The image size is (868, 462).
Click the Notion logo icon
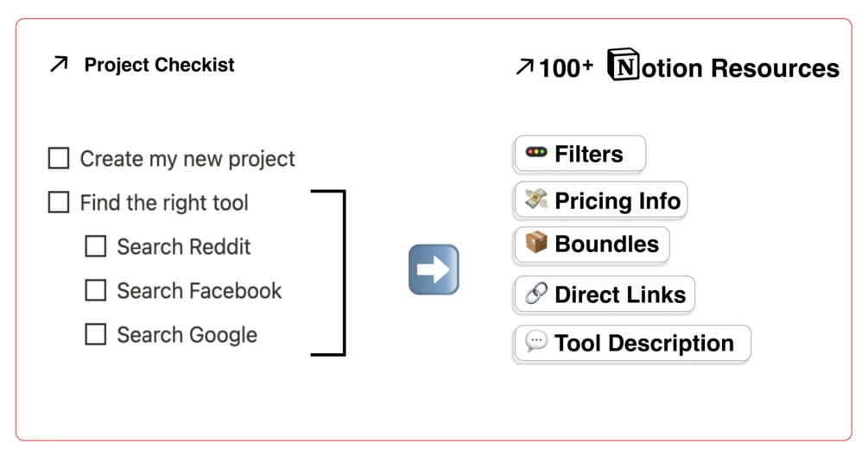tap(624, 65)
